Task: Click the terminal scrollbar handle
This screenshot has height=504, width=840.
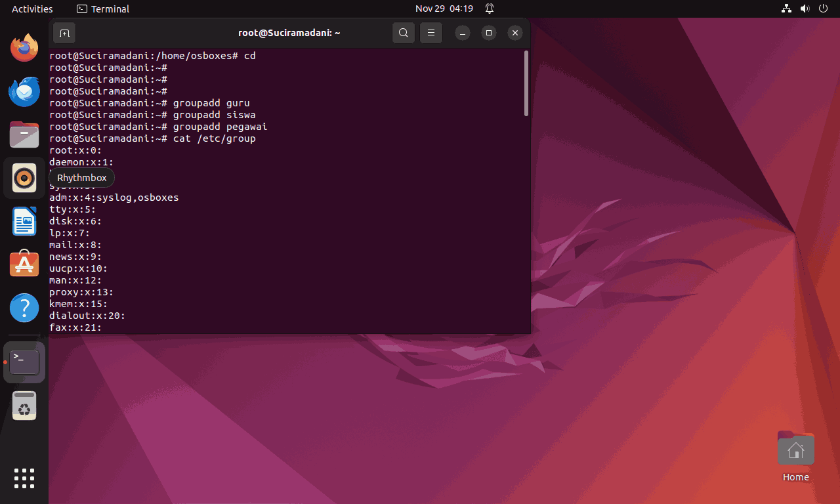Action: click(x=526, y=83)
